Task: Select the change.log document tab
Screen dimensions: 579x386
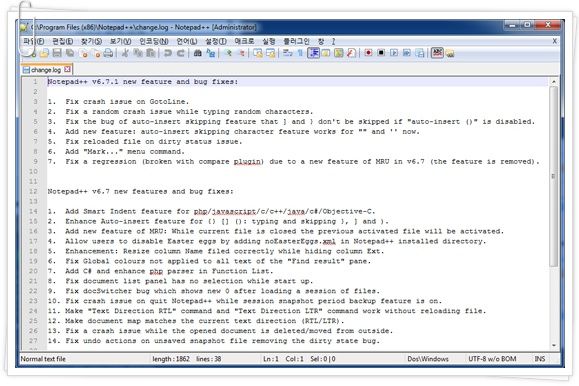Action: click(x=46, y=70)
